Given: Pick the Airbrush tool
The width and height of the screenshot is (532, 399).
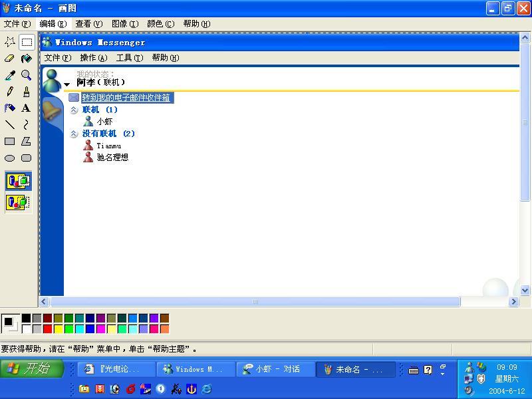Looking at the screenshot, I should [x=10, y=108].
